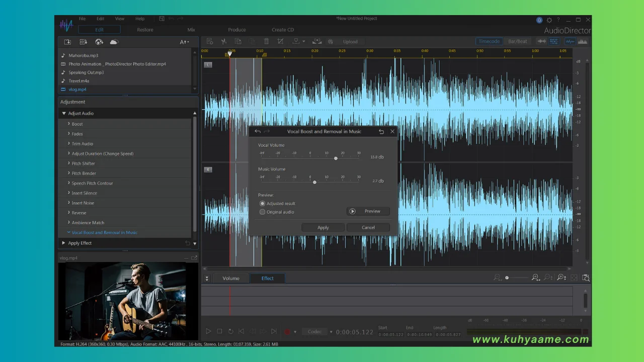Screen dimensions: 644x362
Task: Select the Original audio radio button
Action: [262, 212]
